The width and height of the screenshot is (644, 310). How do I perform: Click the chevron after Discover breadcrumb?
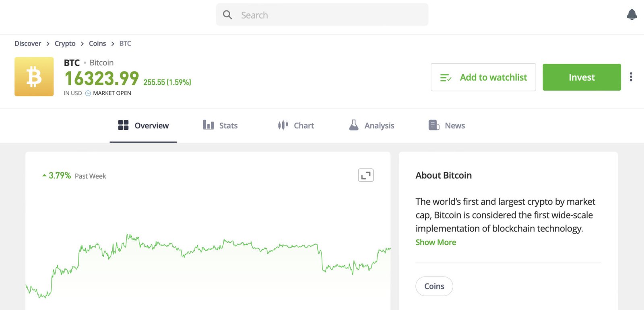pyautogui.click(x=48, y=44)
